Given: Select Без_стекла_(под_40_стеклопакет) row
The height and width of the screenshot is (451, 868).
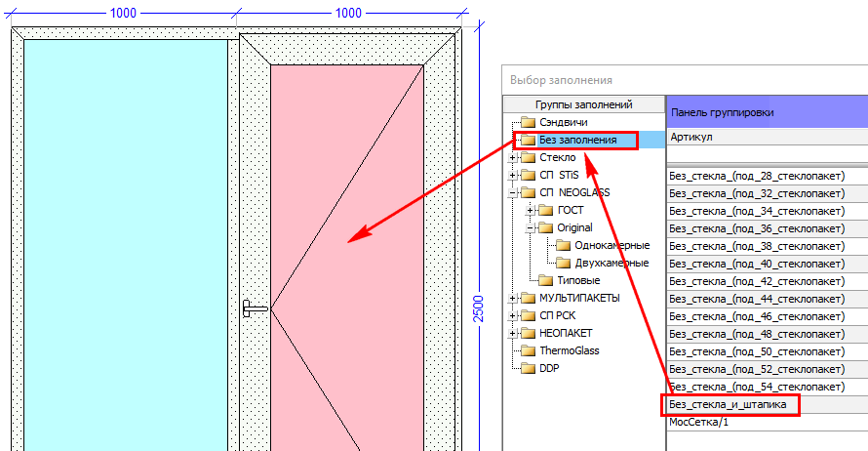Looking at the screenshot, I should [x=767, y=264].
